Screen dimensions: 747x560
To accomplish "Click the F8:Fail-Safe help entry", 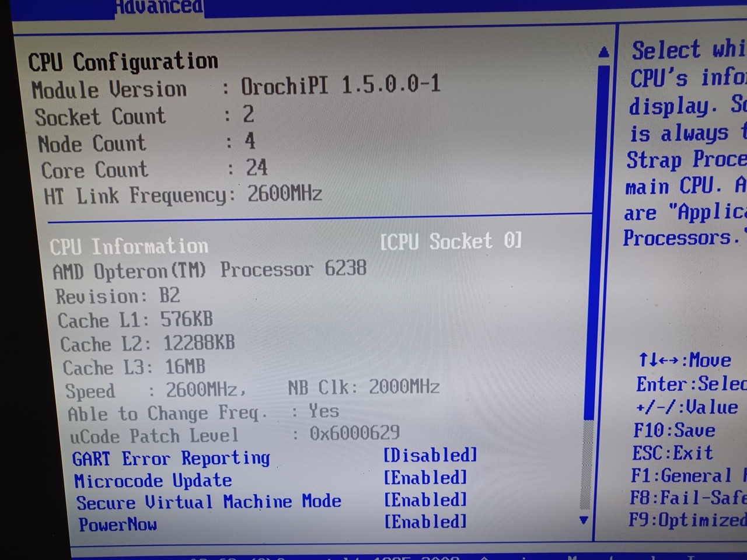I will [x=687, y=498].
